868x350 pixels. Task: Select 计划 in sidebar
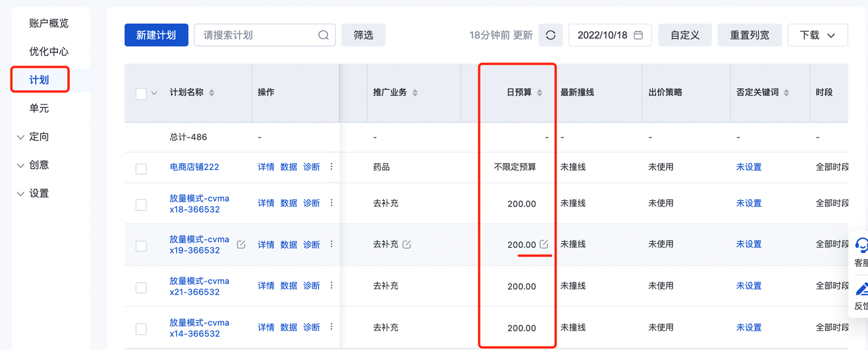click(x=39, y=80)
